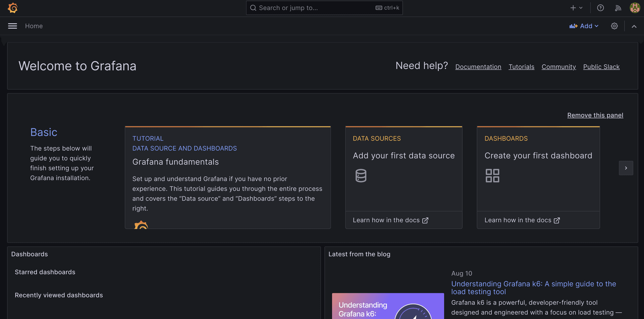Open the hamburger navigation menu

click(12, 26)
